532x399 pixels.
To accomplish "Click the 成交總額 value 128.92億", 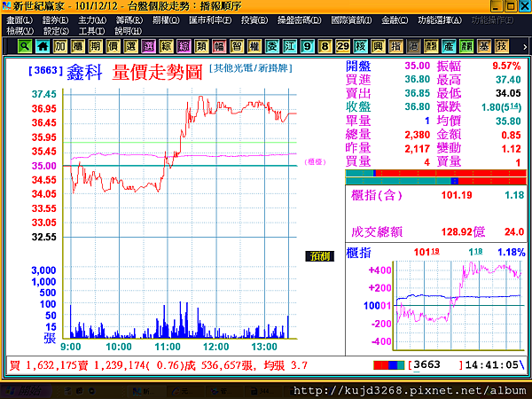I will pos(463,232).
